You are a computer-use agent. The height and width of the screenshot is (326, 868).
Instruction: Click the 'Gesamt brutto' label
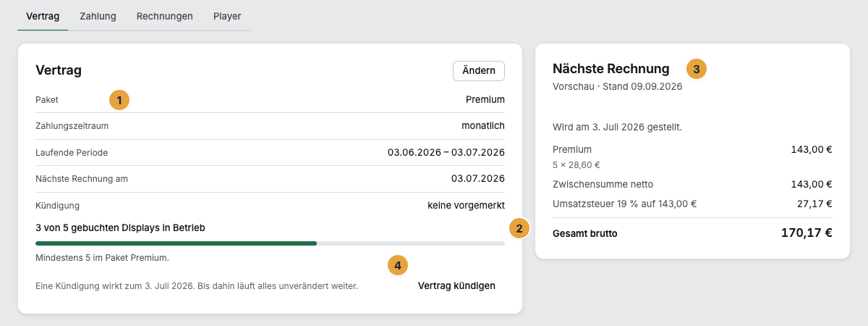tap(585, 234)
